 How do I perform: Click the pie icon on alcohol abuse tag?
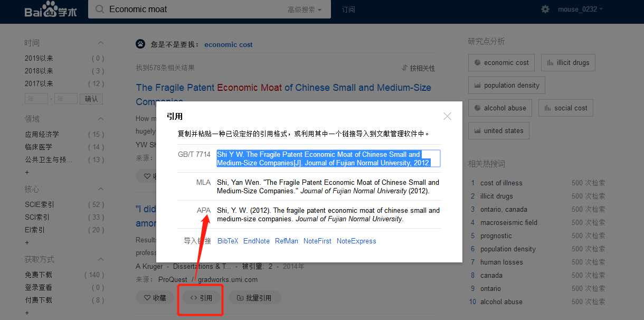pyautogui.click(x=477, y=108)
